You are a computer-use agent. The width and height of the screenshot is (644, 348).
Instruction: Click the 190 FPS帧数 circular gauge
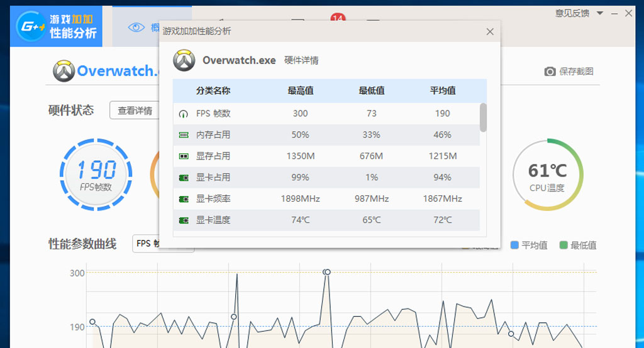[x=96, y=175]
